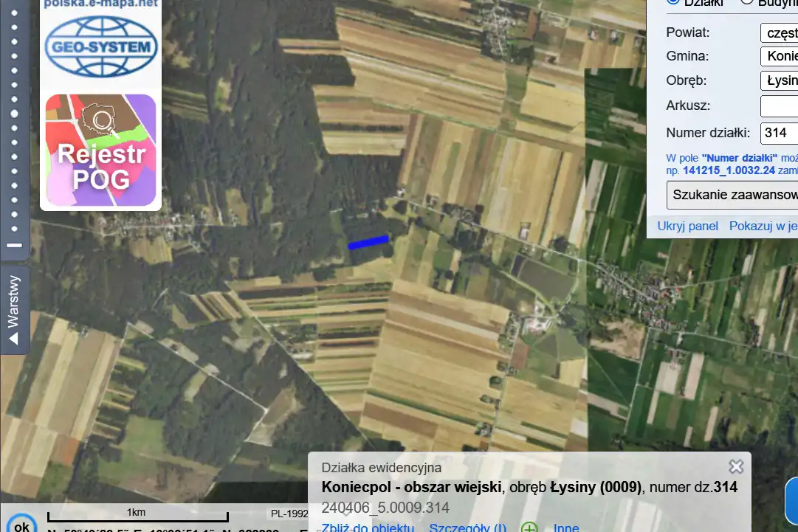Open the GEO-SYSTEM globe logo
798x532 pixels.
pyautogui.click(x=101, y=46)
